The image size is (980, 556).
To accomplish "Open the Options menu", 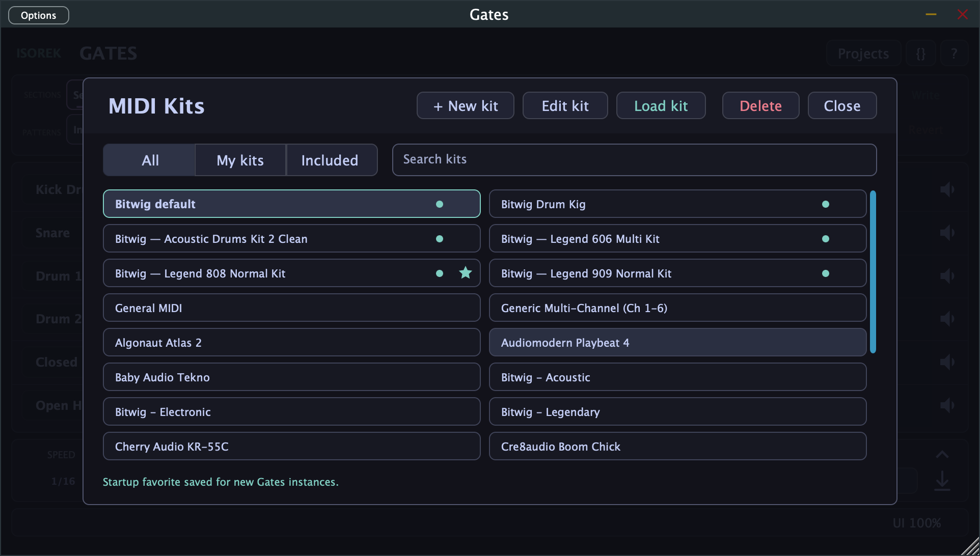I will (x=39, y=15).
